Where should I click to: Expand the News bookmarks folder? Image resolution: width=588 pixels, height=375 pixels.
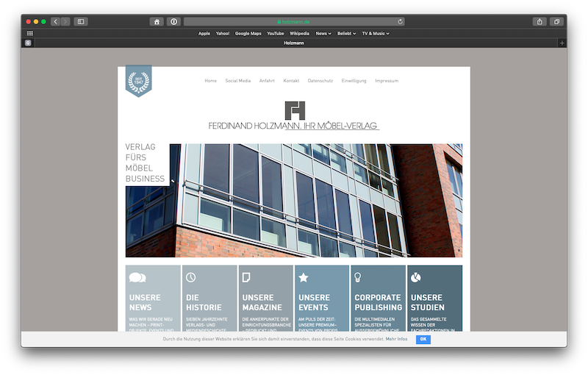323,33
